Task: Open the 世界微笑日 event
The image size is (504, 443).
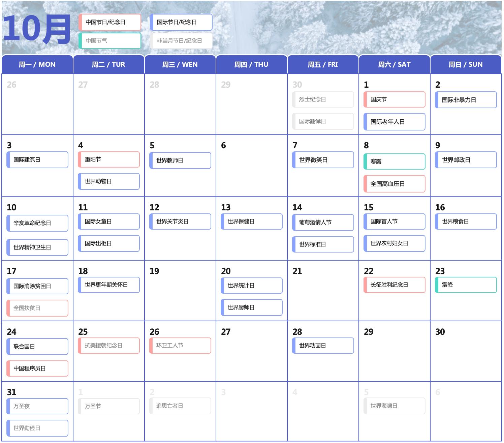Action: tap(323, 160)
